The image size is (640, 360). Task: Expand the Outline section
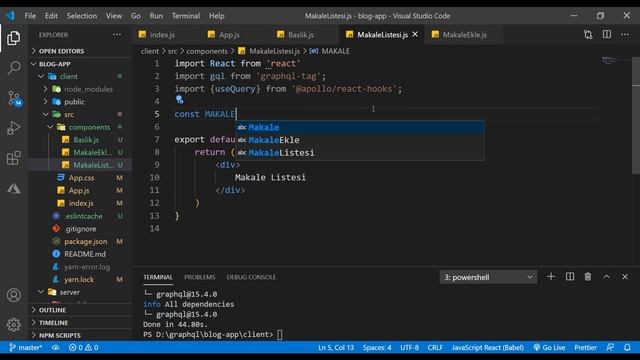[79, 310]
